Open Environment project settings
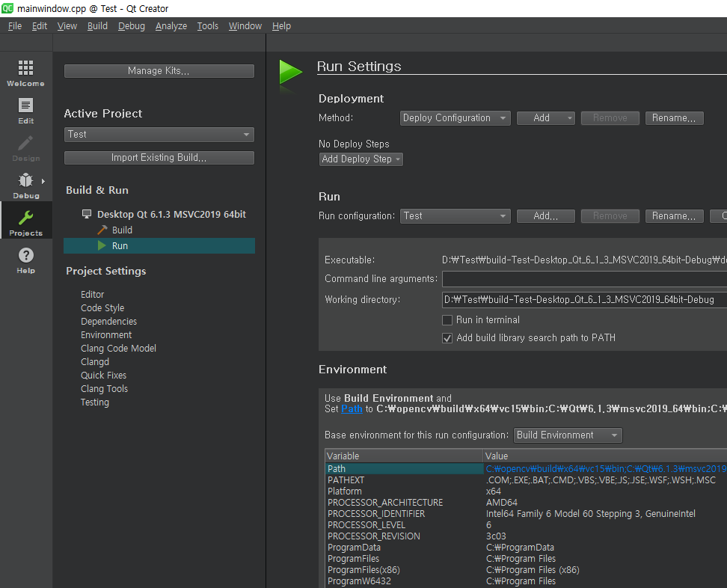 coord(106,335)
